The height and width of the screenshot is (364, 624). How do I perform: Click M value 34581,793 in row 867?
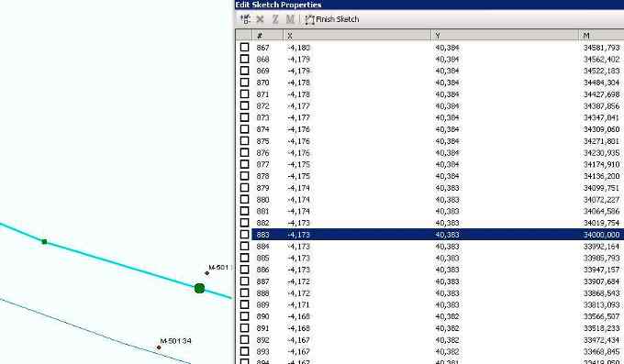point(601,48)
